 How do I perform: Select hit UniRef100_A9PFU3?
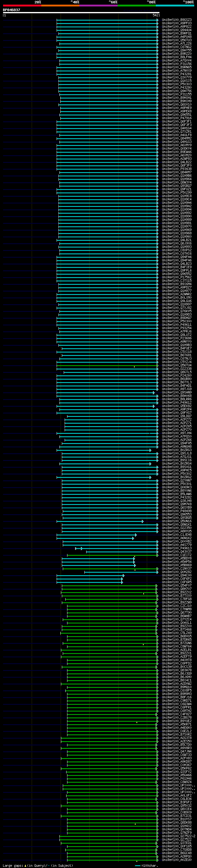[x=177, y=23]
